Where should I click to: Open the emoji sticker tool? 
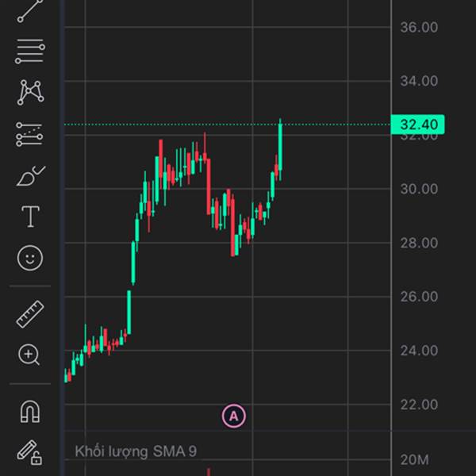[x=30, y=258]
